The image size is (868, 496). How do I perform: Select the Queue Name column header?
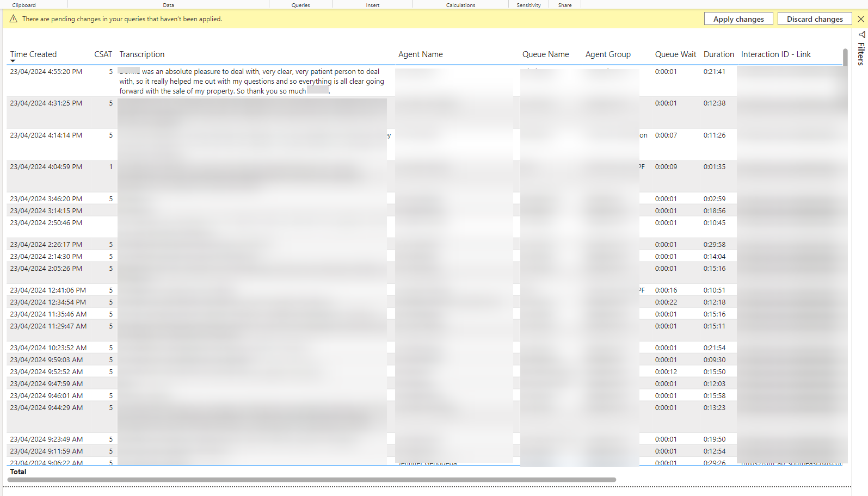pyautogui.click(x=546, y=54)
